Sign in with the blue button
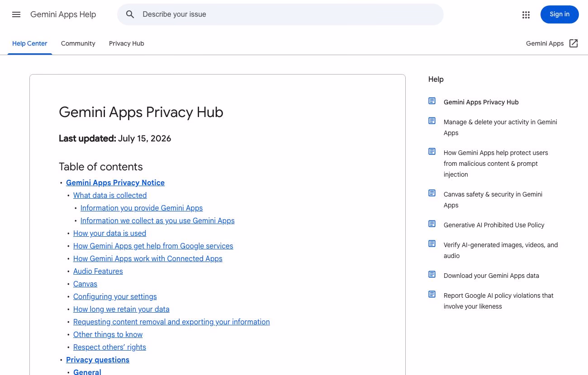588x375 pixels. [x=560, y=14]
